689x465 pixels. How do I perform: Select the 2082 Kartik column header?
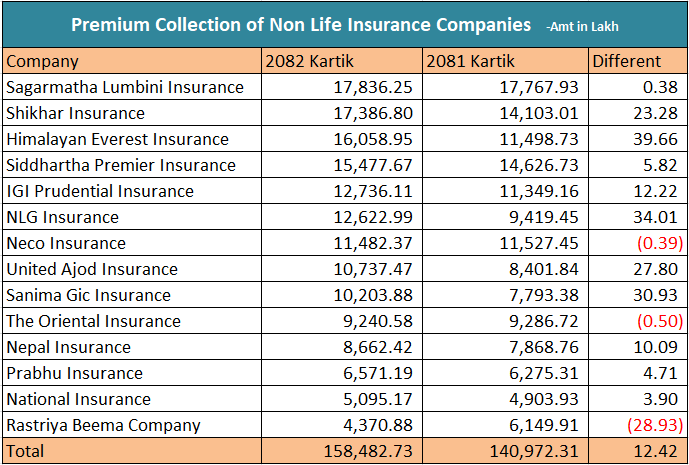pyautogui.click(x=302, y=61)
